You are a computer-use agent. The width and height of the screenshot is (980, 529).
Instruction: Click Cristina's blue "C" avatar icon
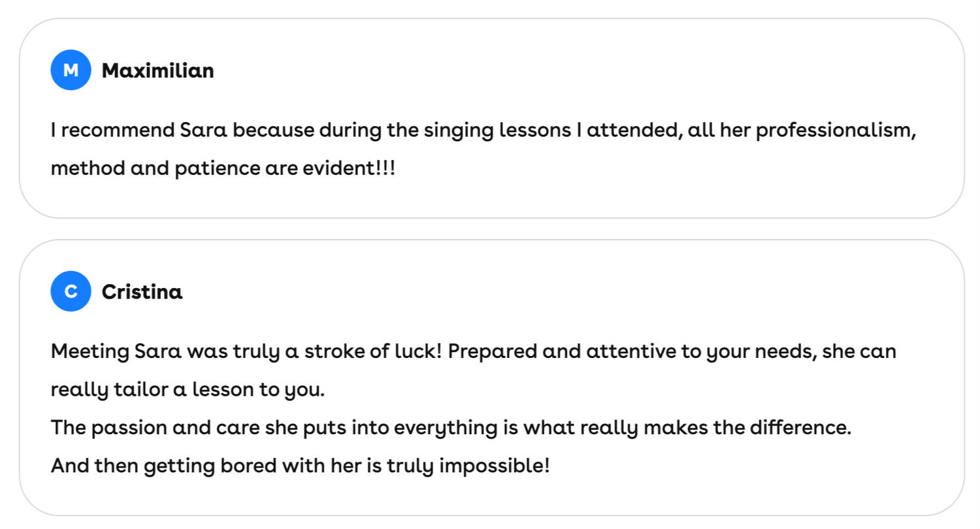tap(71, 291)
